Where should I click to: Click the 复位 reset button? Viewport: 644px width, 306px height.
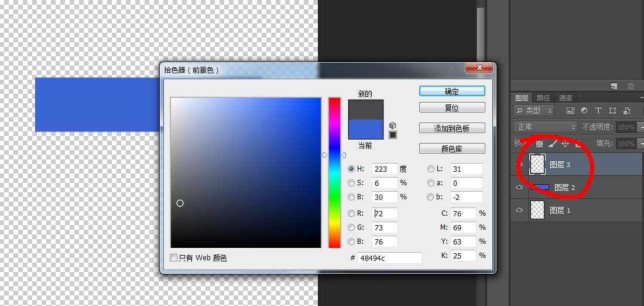(452, 108)
